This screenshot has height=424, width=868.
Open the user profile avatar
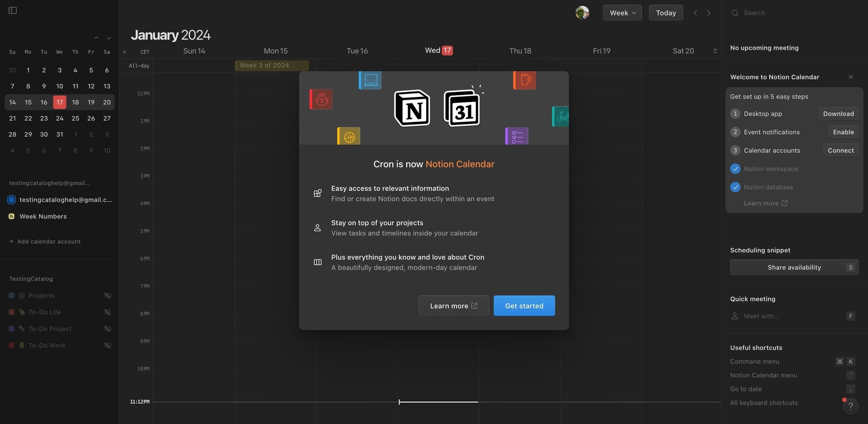(582, 13)
